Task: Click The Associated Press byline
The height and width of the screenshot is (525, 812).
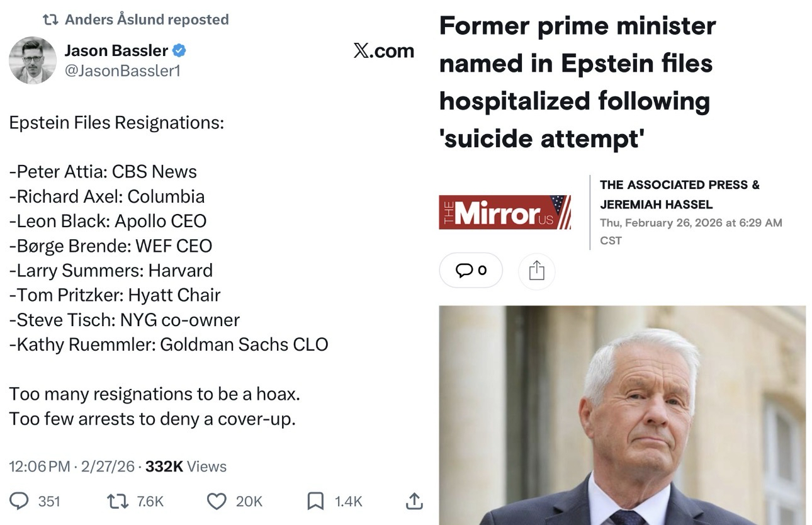Action: click(679, 184)
